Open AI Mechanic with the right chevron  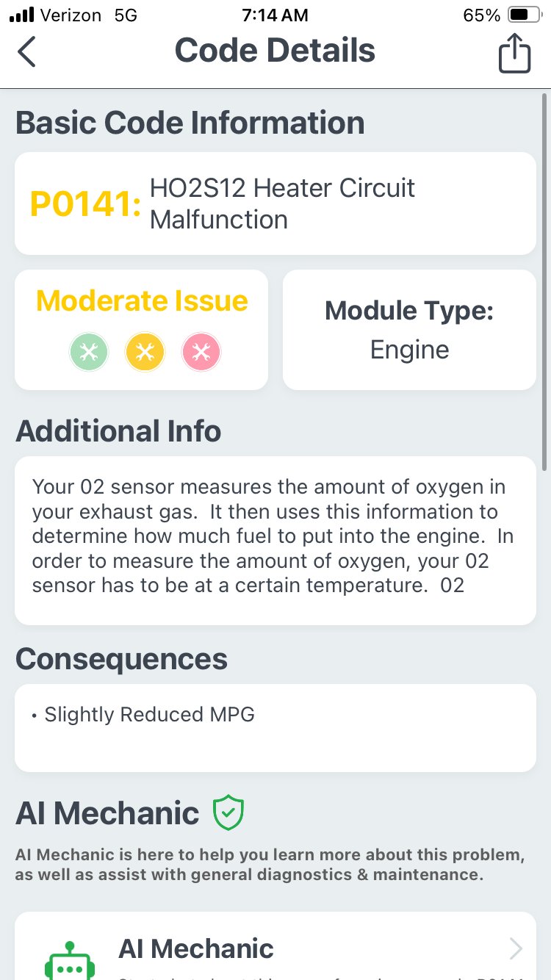pos(516,948)
